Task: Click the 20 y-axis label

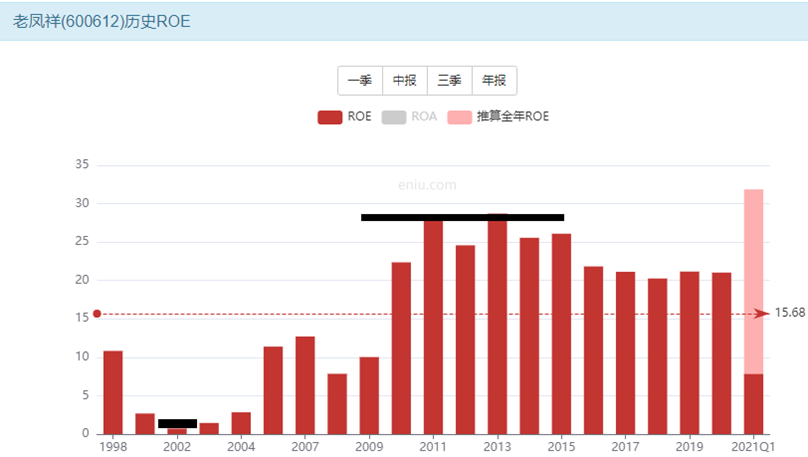Action: click(x=82, y=280)
